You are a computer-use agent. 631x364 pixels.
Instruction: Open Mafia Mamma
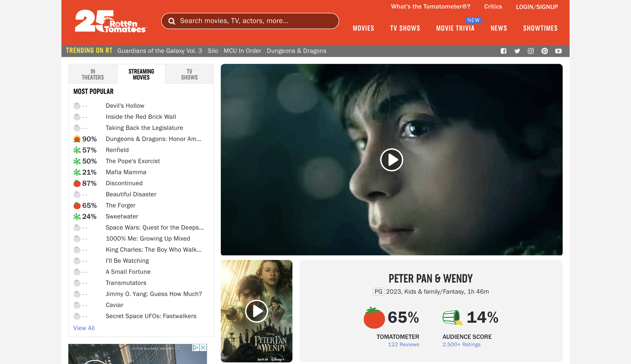click(126, 172)
